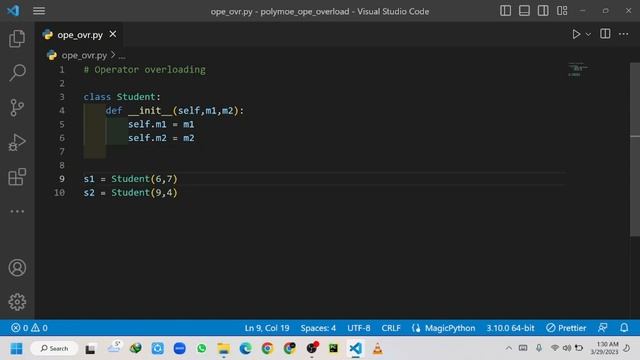This screenshot has height=360, width=640.
Task: Click Visual Studio Code taskbar icon
Action: (356, 349)
